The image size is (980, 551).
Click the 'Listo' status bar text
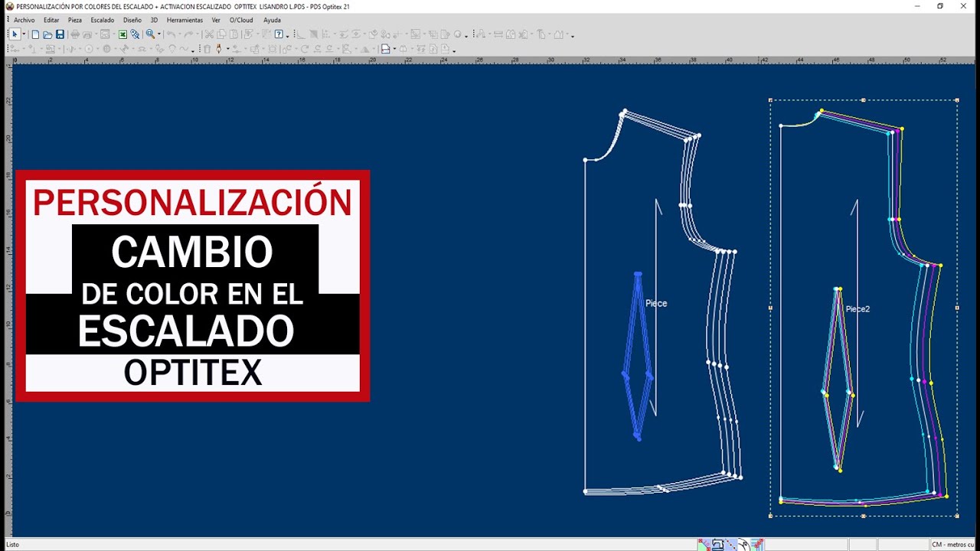tap(12, 545)
